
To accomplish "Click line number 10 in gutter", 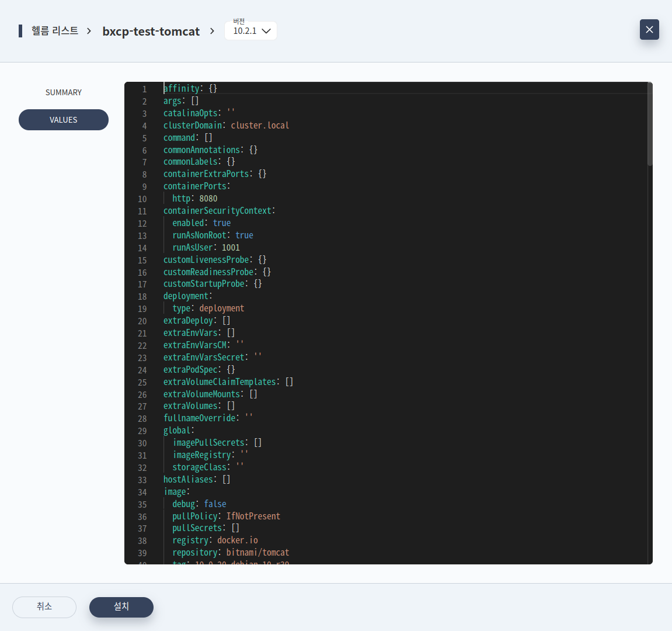I will (142, 199).
